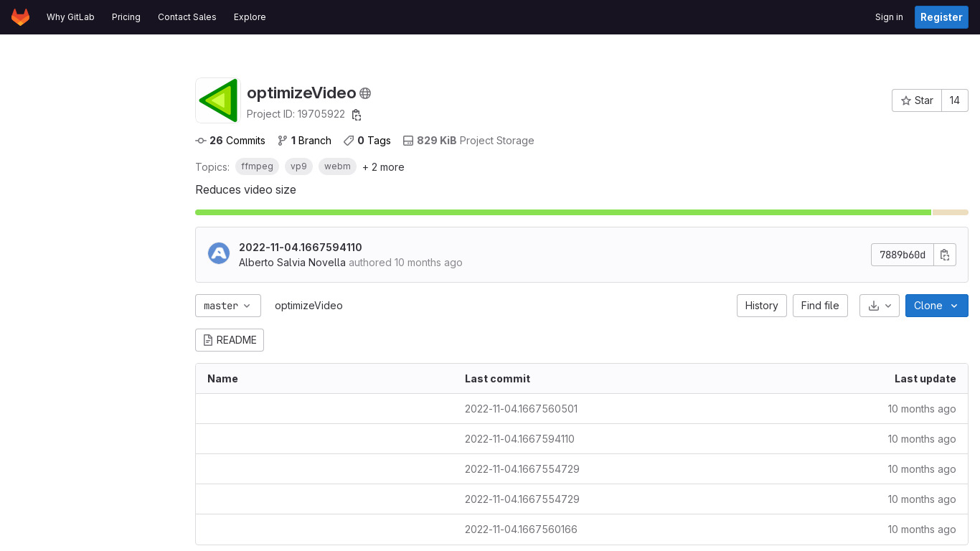Click the Last commit column header
The height and width of the screenshot is (551, 980).
point(497,379)
